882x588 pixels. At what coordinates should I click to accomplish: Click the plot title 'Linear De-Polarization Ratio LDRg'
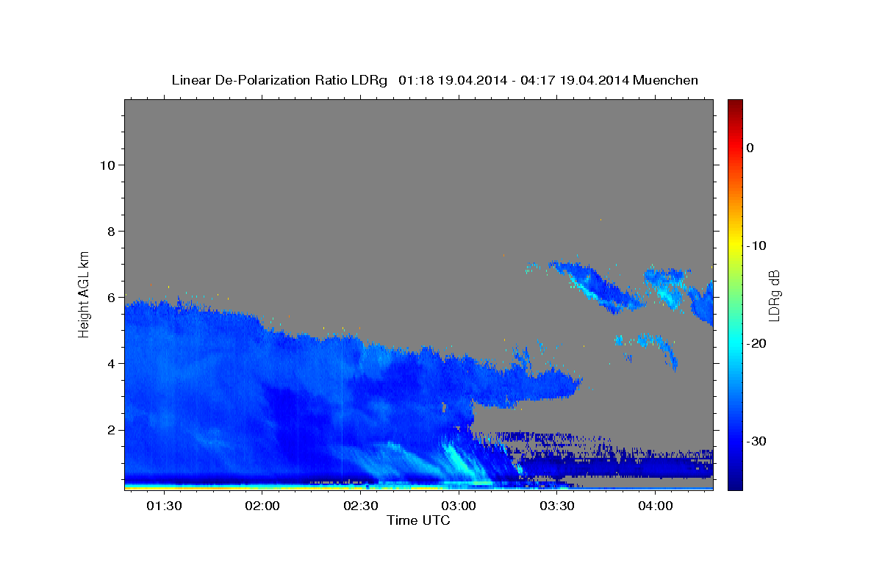[279, 80]
